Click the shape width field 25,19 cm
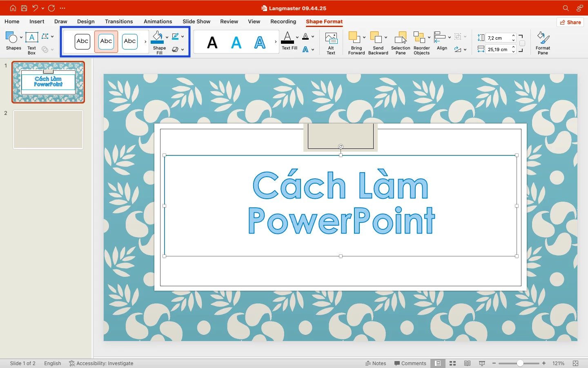 [498, 49]
